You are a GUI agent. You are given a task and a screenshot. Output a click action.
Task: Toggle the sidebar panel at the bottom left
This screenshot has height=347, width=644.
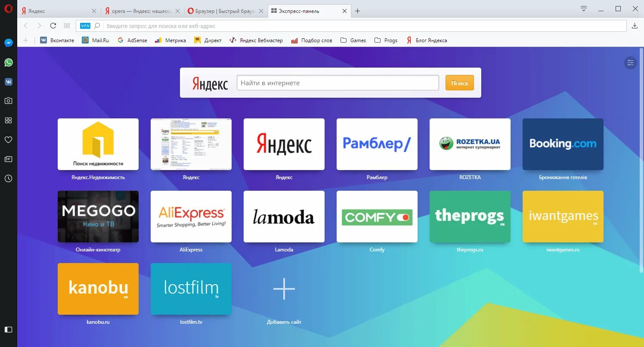tap(9, 329)
